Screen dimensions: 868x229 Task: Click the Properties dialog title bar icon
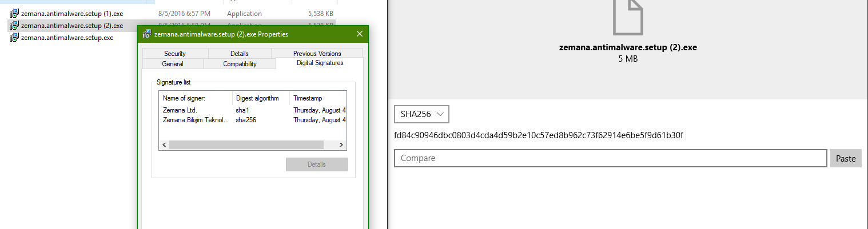click(x=146, y=34)
